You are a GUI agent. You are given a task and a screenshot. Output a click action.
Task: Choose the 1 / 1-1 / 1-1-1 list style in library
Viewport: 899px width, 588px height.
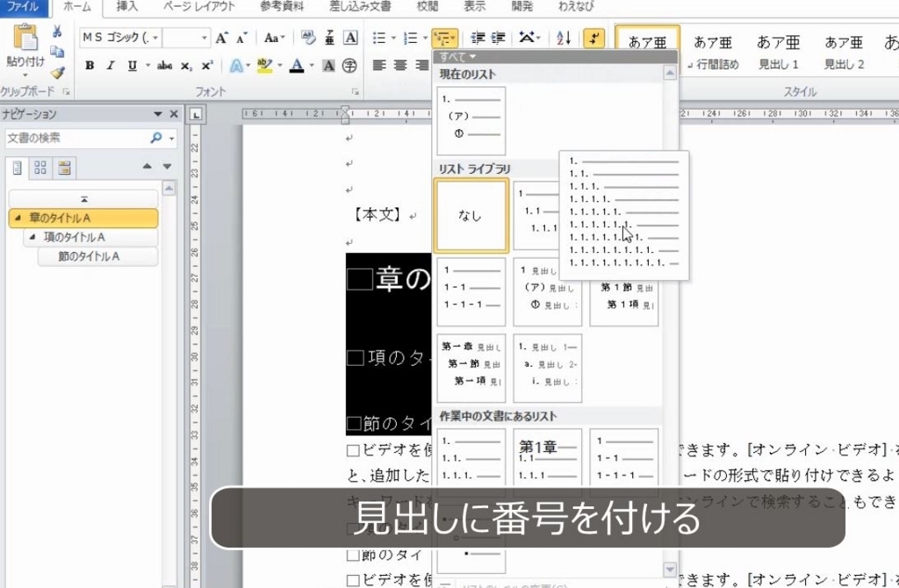pyautogui.click(x=471, y=291)
